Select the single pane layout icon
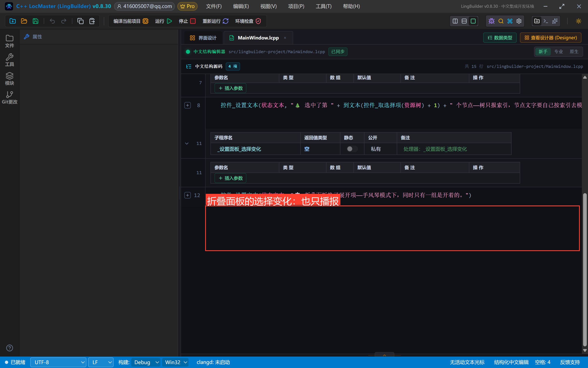This screenshot has height=368, width=588. coord(473,21)
